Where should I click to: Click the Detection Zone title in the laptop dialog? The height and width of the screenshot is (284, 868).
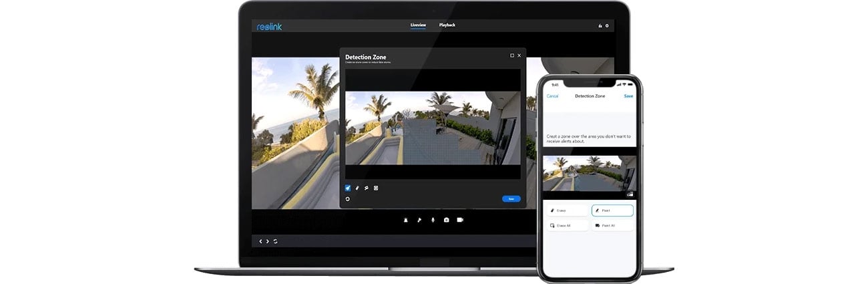point(365,57)
